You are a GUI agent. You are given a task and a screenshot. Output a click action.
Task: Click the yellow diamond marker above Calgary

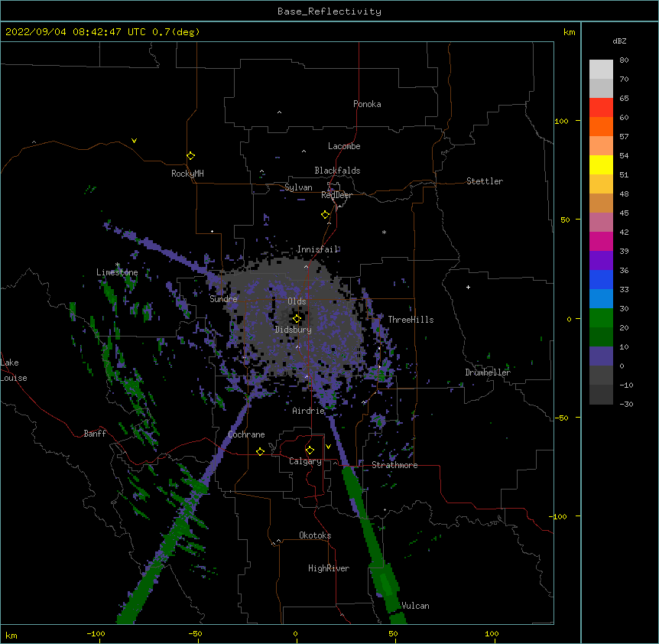coord(310,450)
